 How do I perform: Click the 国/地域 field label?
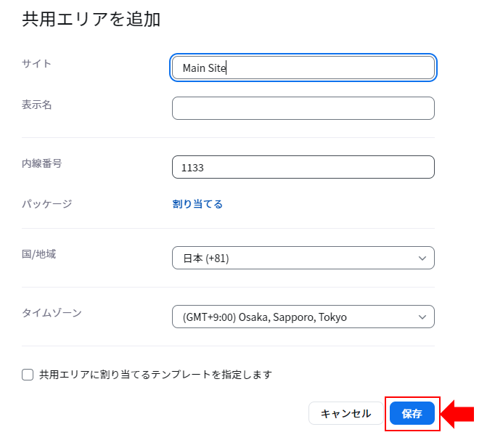(x=38, y=254)
